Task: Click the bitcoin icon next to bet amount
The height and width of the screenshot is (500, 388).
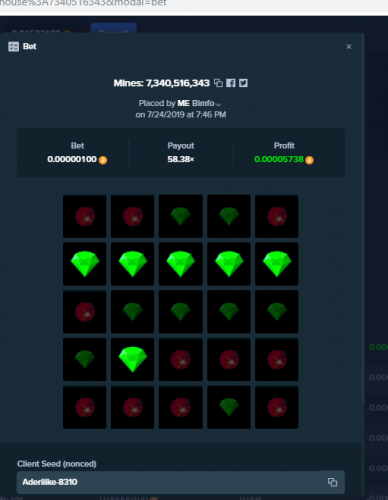Action: 103,160
